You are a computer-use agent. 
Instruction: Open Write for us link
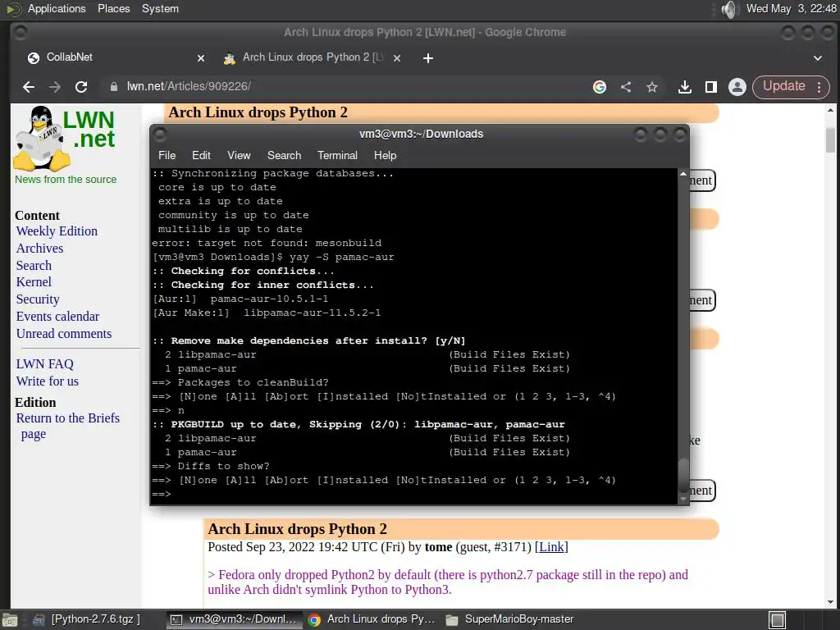point(47,381)
